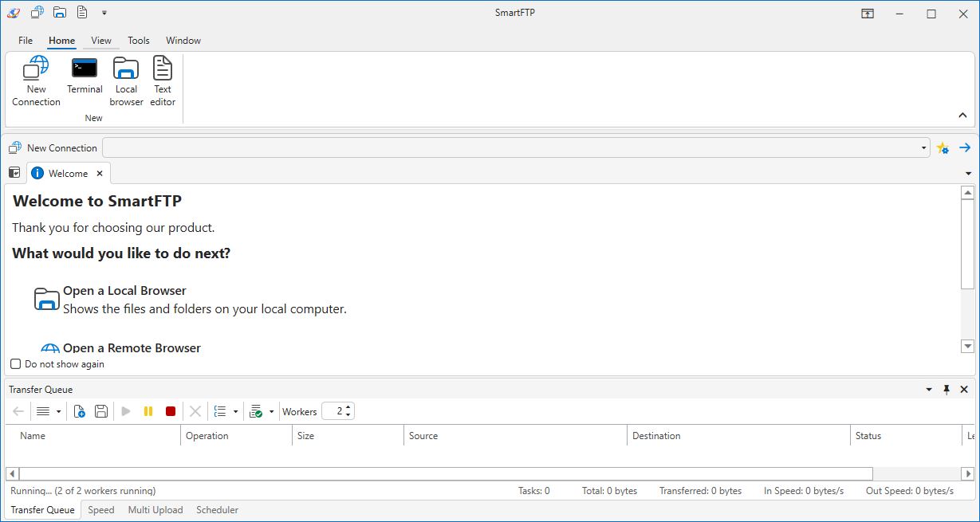
Task: Expand the checklist icon dropdown arrow
Action: (271, 412)
